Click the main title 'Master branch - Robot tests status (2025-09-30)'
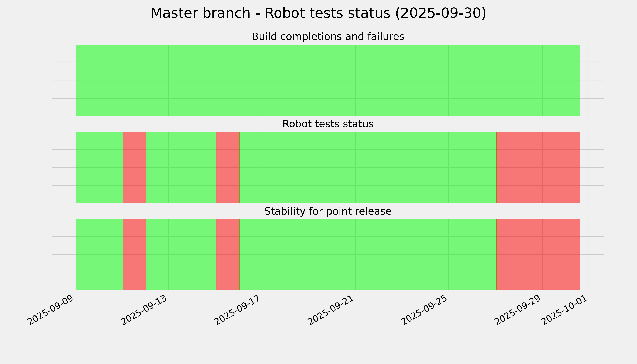The height and width of the screenshot is (364, 637). 318,13
